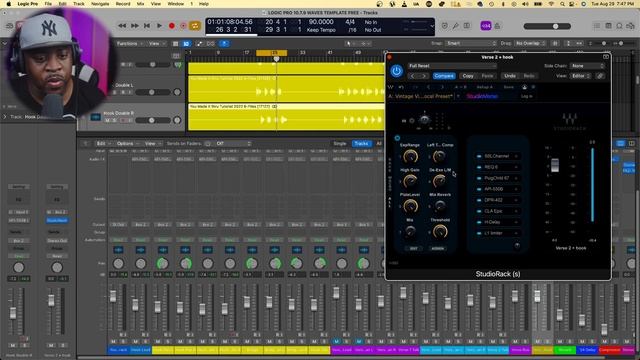This screenshot has height=360, width=640.
Task: Toggle the yellow Cycle mode button
Action: 195,26
